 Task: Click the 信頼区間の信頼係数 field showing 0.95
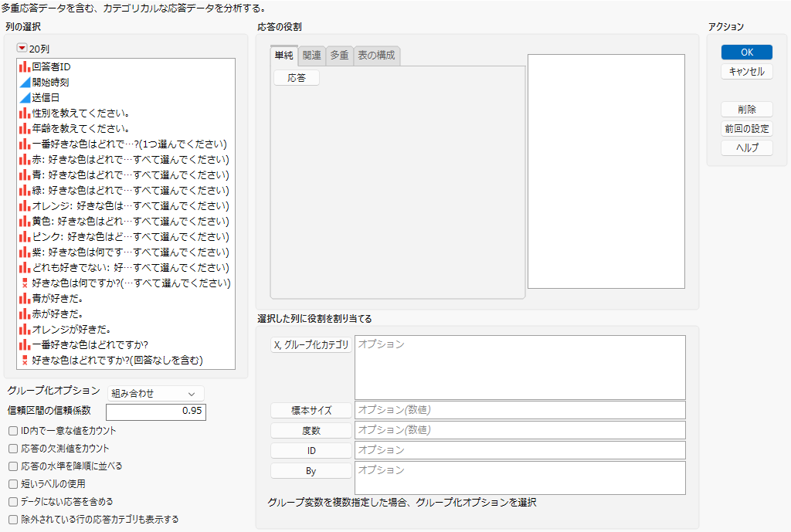click(x=156, y=412)
